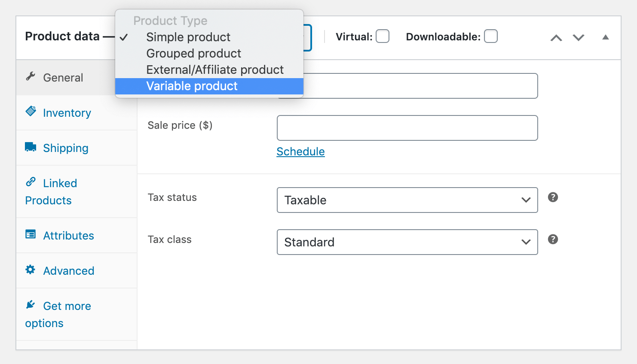Image resolution: width=637 pixels, height=364 pixels.
Task: Select Variable product from the list
Action: tap(192, 86)
